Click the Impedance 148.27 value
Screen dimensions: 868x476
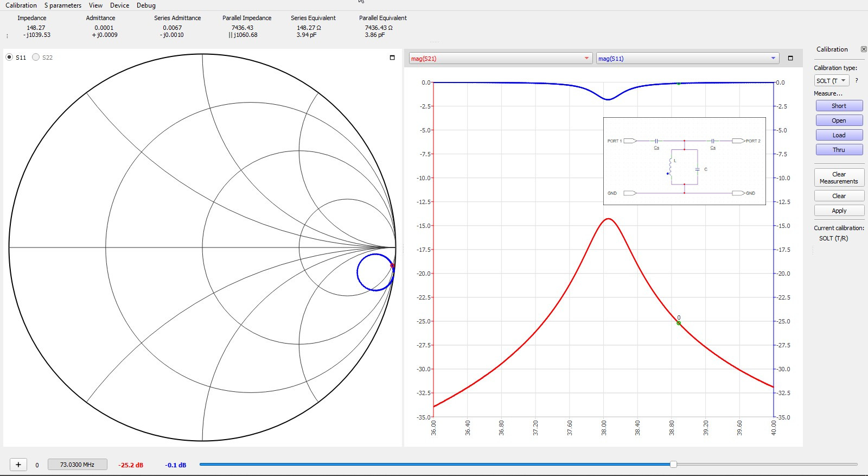(36, 28)
